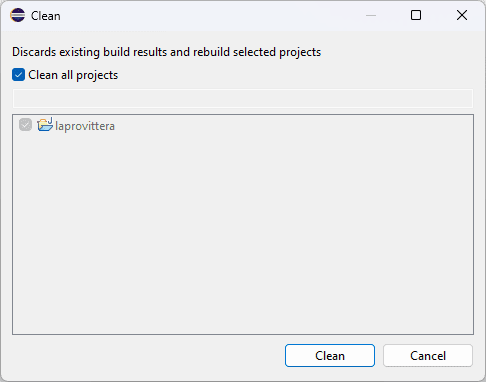Click the Java J overlay on folder icon

point(50,120)
